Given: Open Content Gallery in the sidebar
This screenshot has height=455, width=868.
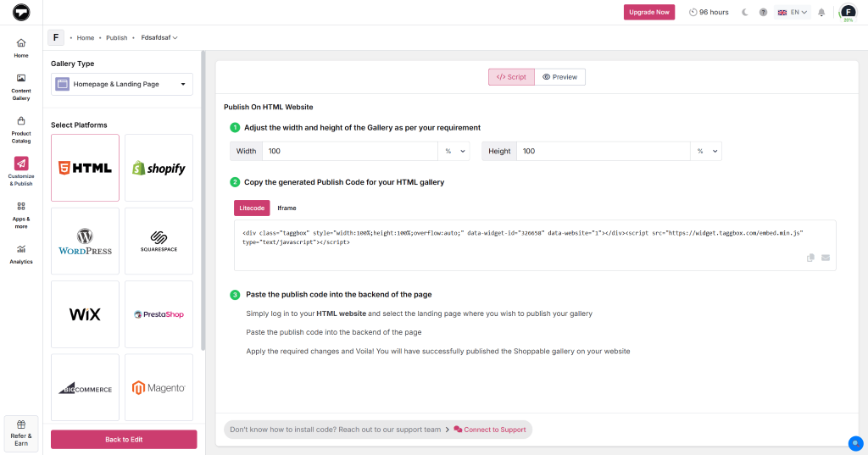Looking at the screenshot, I should coord(21,87).
